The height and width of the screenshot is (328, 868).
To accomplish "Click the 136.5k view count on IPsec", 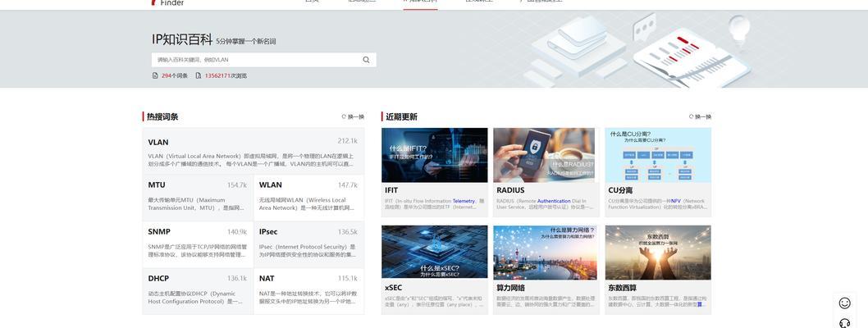I will coord(348,232).
